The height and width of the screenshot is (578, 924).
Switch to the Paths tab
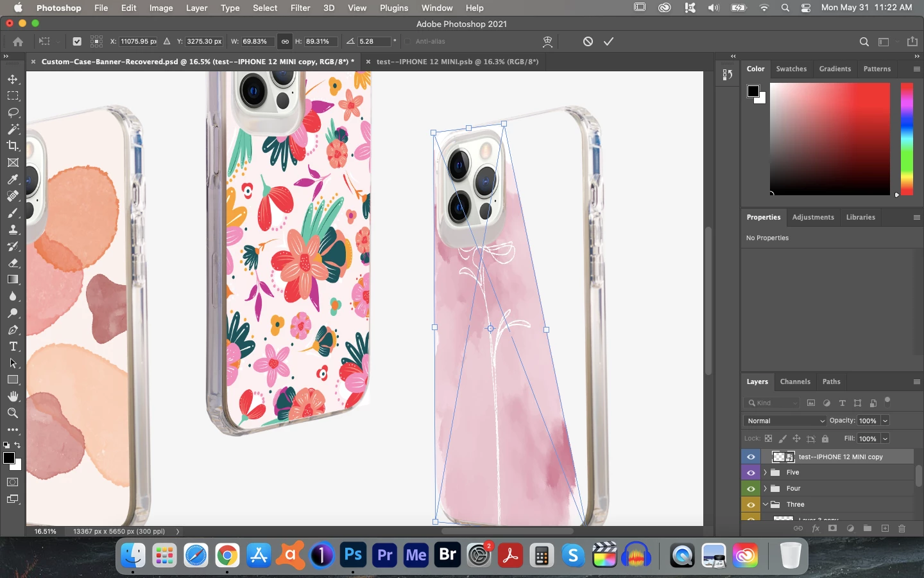[831, 381]
